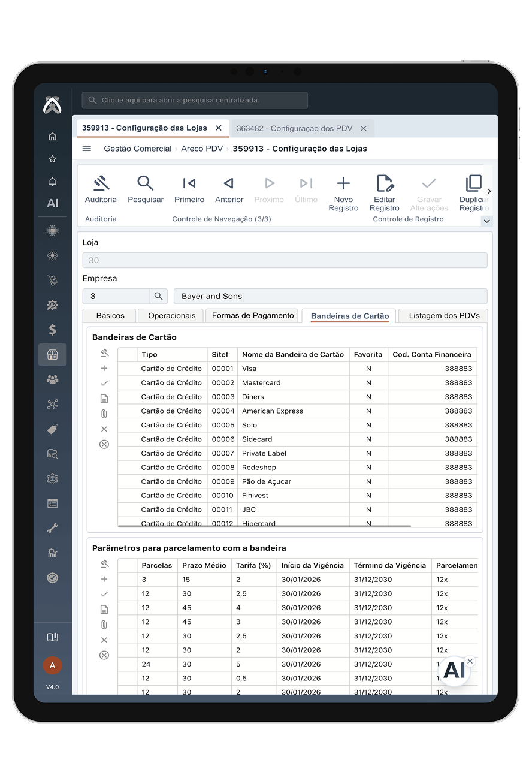
Task: Click Nome da Bandeira de Cartão column header
Action: [x=293, y=354]
